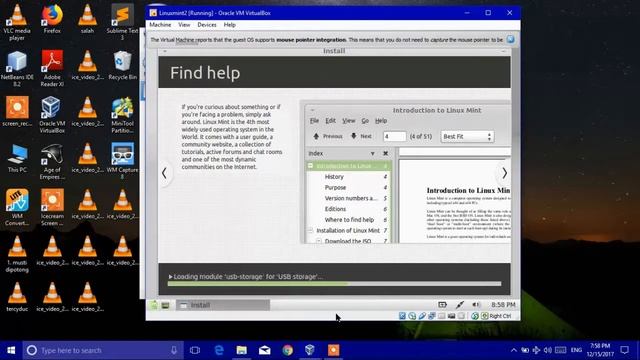This screenshot has width=640, height=360.
Task: Open WM Converter desktop shortcut
Action: (x=17, y=207)
